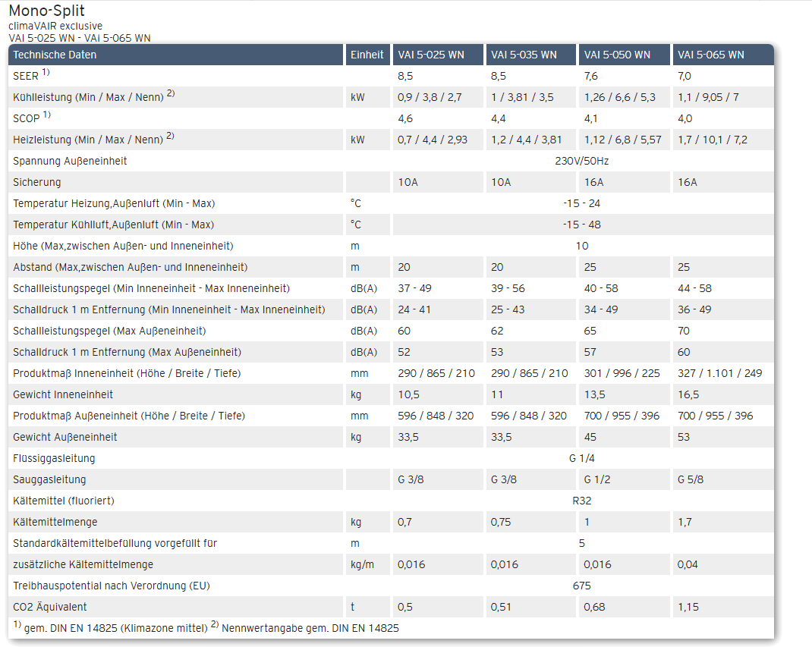Viewport: 812px width, 647px height.
Task: Select the "zusätzliche Kältemittelmenge" row label
Action: (x=83, y=564)
